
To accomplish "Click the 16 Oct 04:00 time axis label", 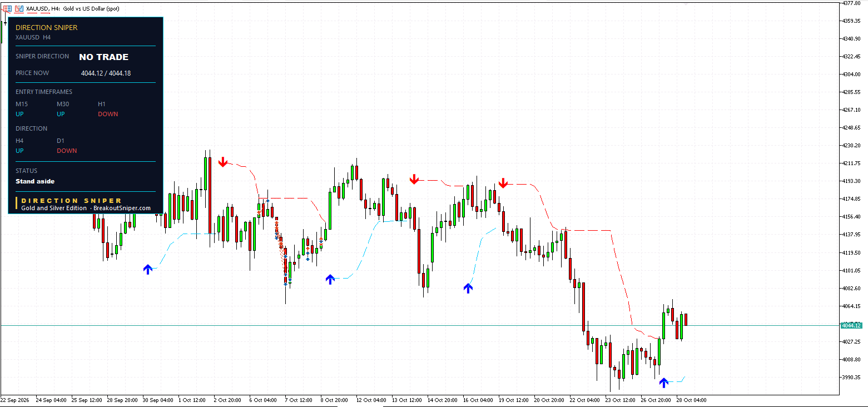I will (477, 400).
